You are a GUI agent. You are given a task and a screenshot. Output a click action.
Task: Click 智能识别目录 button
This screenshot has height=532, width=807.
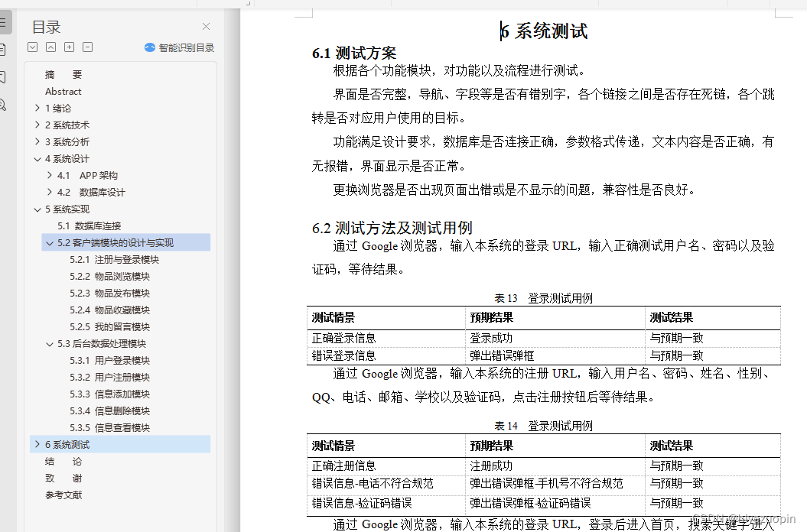180,48
